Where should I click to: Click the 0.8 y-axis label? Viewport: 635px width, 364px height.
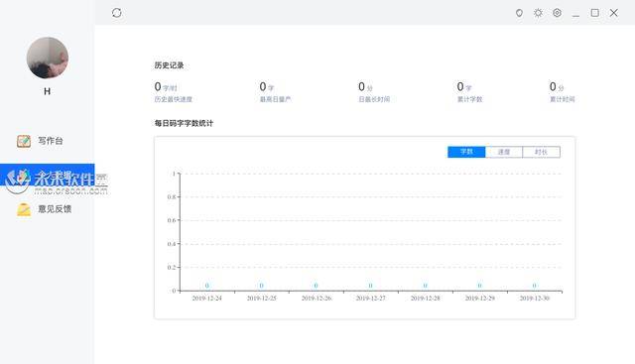point(172,196)
